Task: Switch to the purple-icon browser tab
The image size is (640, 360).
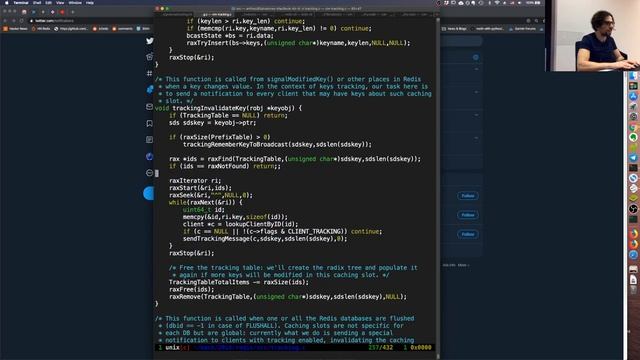Action: click(52, 12)
